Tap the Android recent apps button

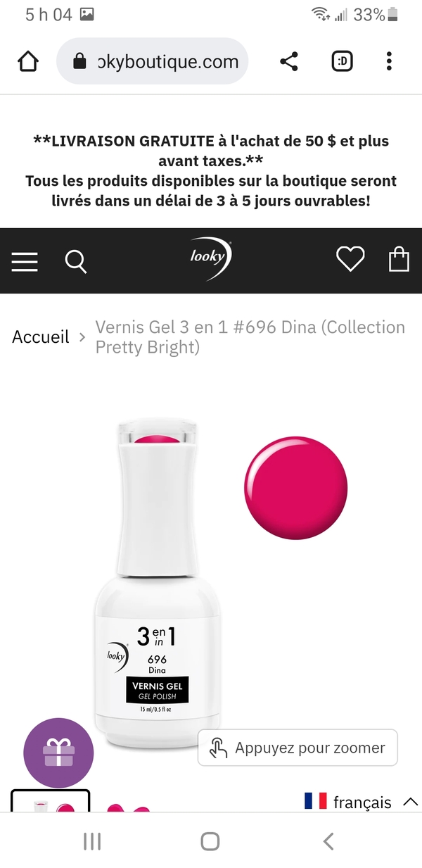point(92,841)
